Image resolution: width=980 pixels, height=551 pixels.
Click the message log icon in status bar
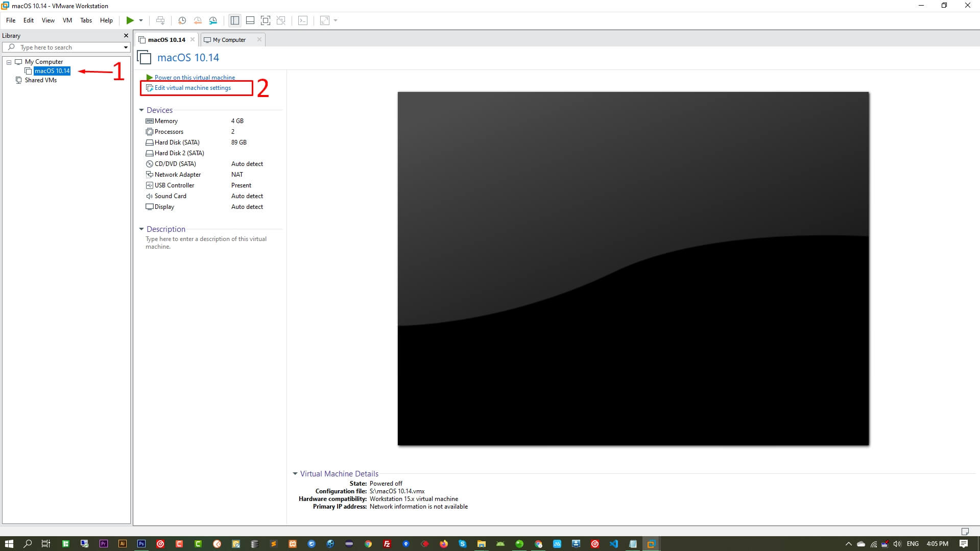tap(965, 532)
